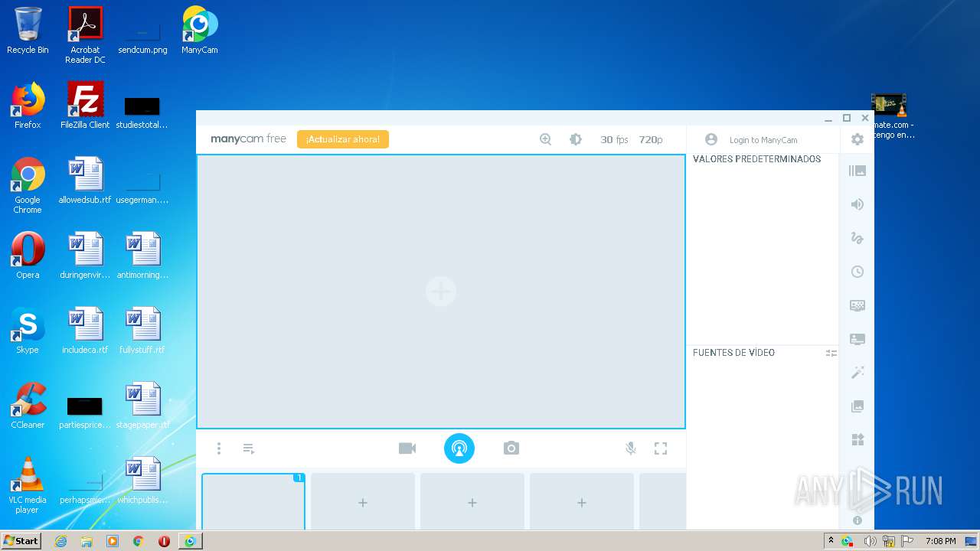Open the presets panel icon in sidebar

857,171
